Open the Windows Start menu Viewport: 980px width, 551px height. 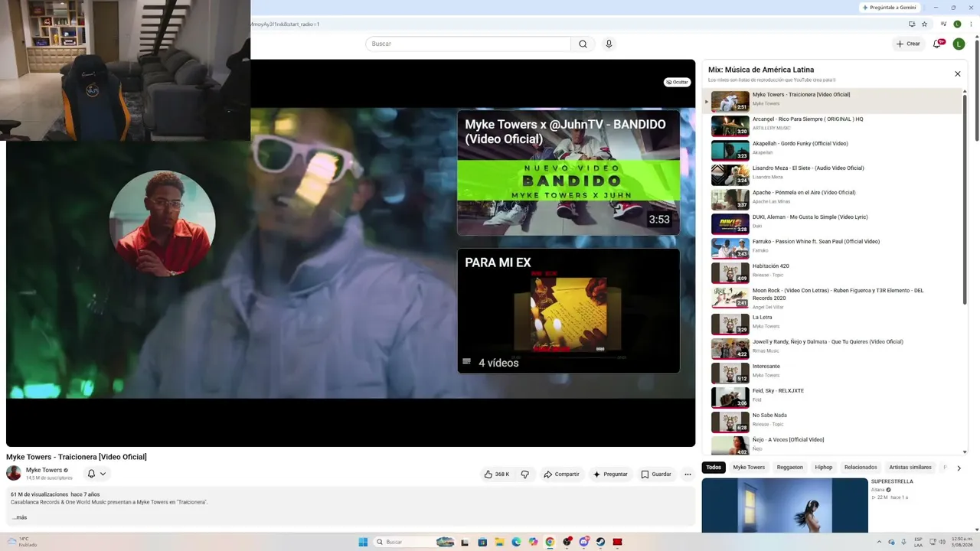tap(363, 542)
